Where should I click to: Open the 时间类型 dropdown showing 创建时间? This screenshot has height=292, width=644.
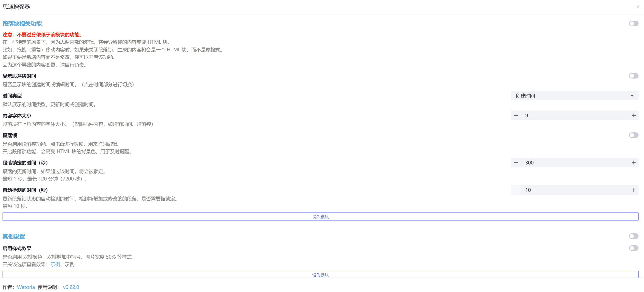[x=570, y=96]
